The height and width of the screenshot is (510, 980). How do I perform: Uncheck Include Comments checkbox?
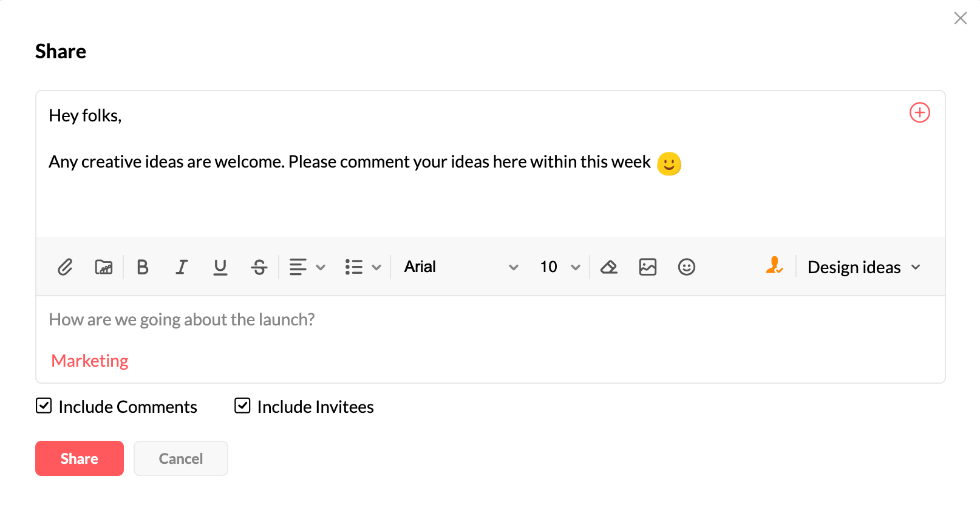[44, 406]
